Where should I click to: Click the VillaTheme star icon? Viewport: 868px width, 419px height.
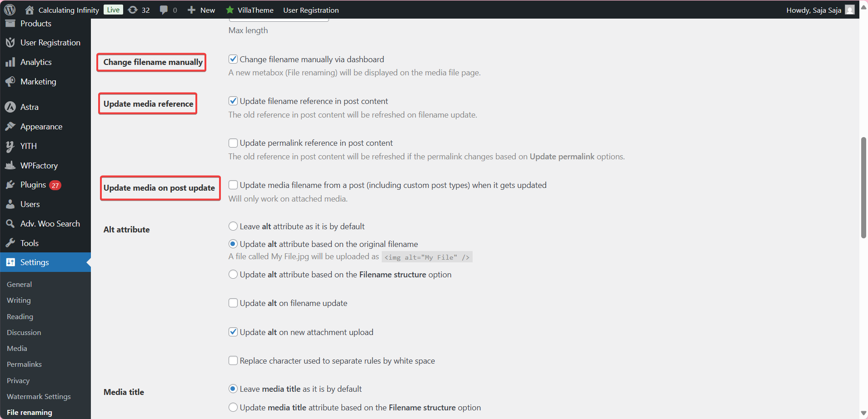230,10
